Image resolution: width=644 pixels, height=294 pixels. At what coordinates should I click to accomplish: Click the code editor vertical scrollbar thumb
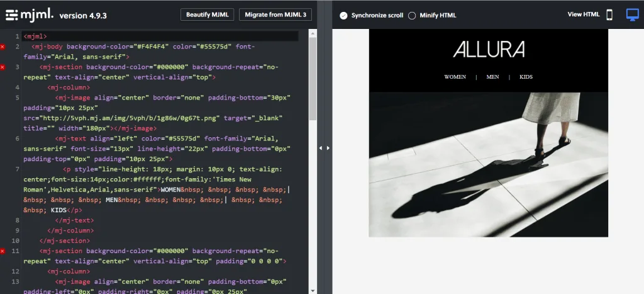coord(313,78)
